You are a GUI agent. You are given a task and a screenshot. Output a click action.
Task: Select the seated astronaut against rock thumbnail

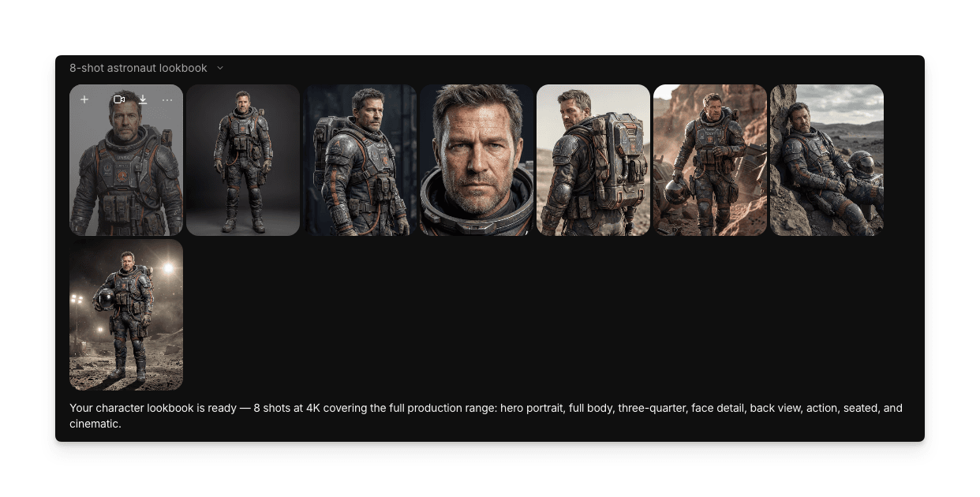(x=827, y=160)
